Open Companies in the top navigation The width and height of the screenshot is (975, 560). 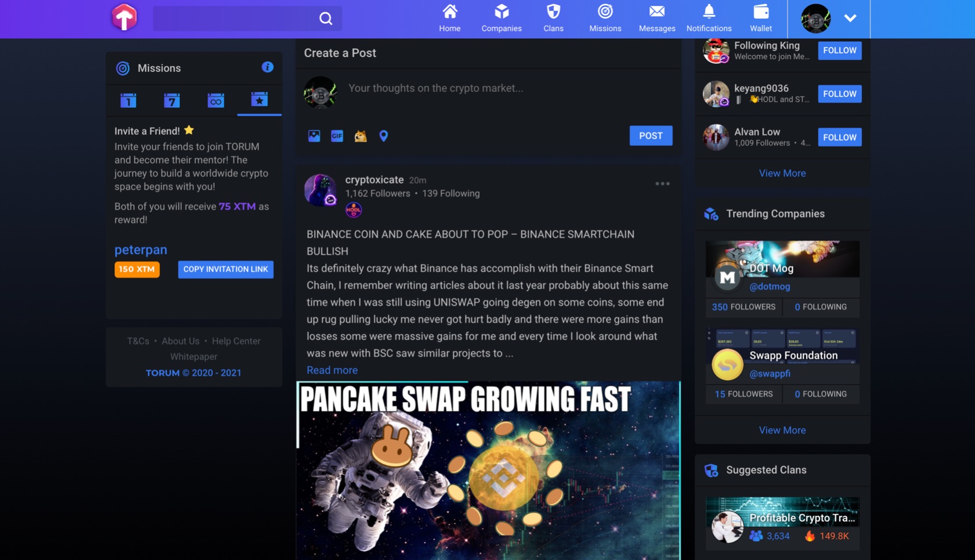click(501, 19)
